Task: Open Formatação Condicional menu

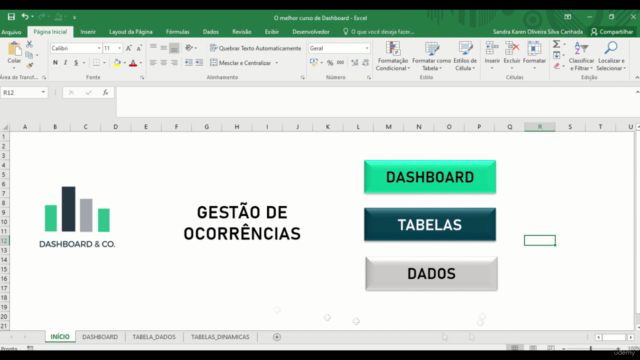Action: point(393,56)
